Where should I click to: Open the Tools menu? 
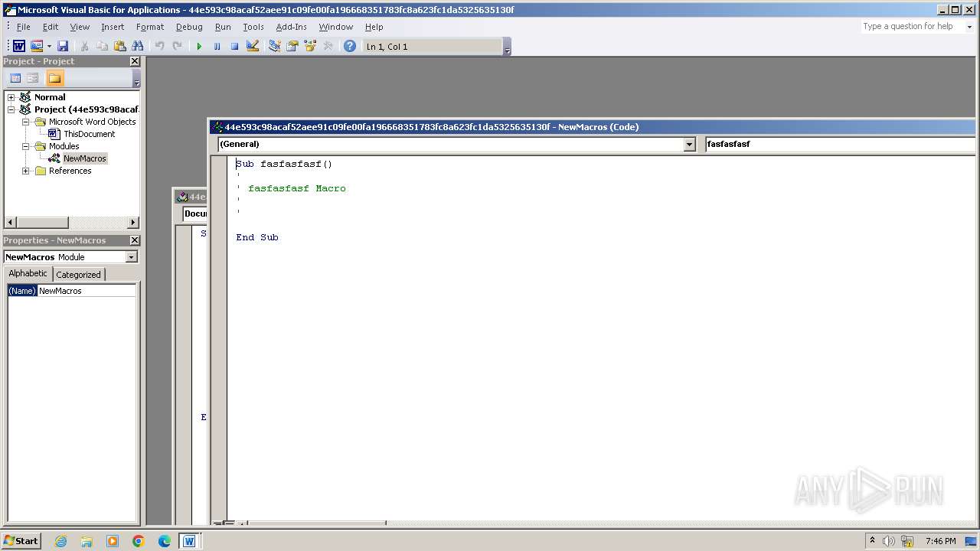(x=253, y=27)
